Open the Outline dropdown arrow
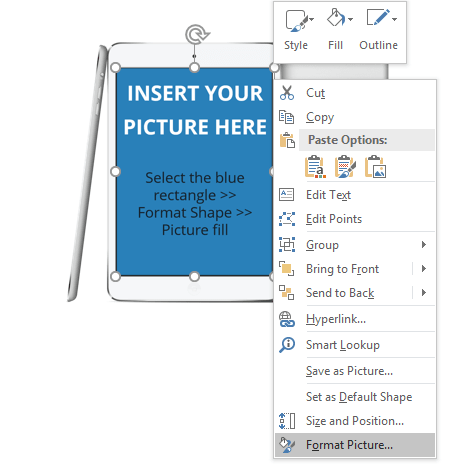The width and height of the screenshot is (468, 468). point(394,19)
